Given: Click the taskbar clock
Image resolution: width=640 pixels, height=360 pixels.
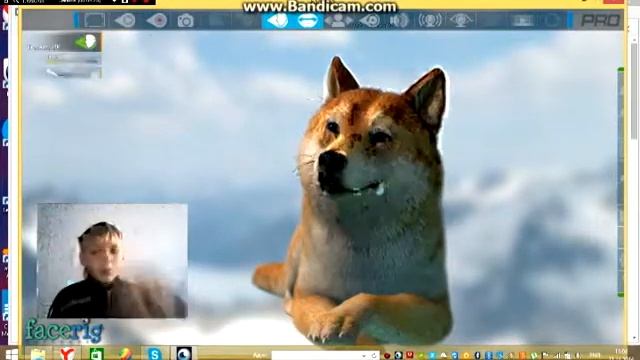Looking at the screenshot, I should (x=621, y=354).
